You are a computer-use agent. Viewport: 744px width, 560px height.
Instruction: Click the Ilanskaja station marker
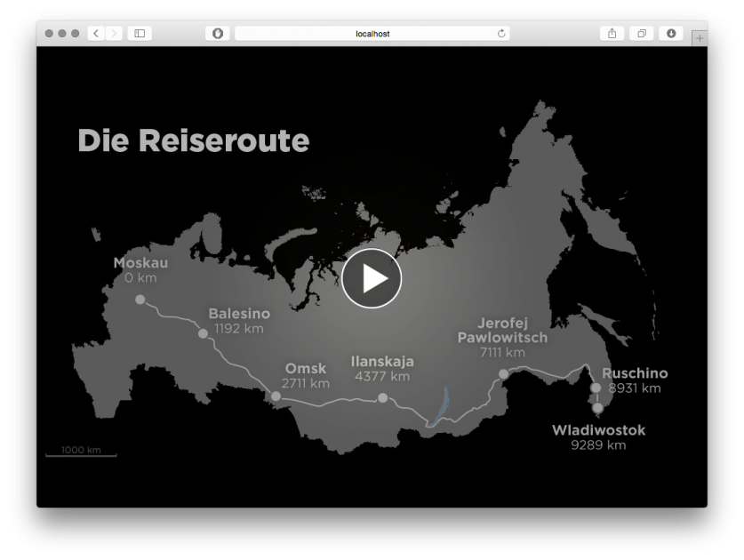point(383,397)
